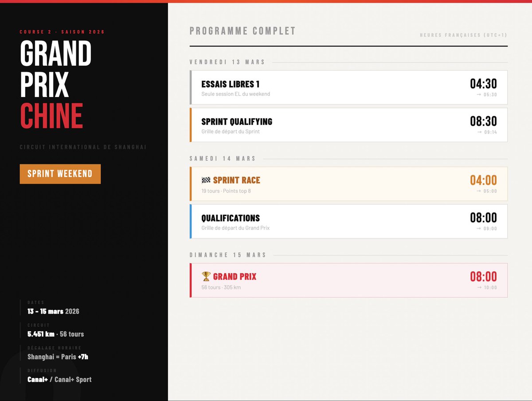
Task: Click the red 08:00 Grand Prix time
Action: pyautogui.click(x=483, y=276)
